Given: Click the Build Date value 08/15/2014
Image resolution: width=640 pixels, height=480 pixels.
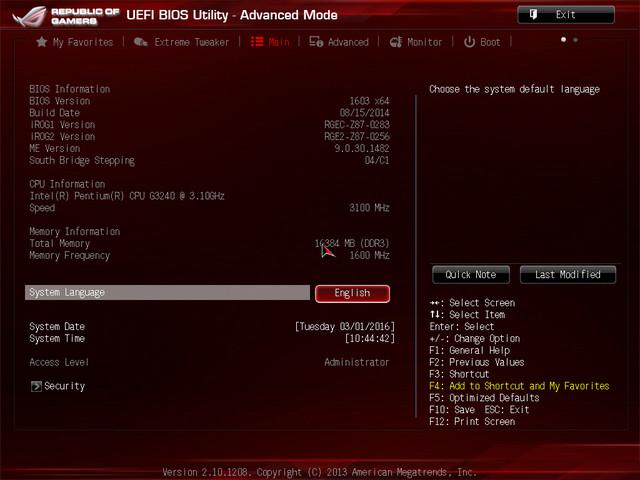Looking at the screenshot, I should 364,113.
